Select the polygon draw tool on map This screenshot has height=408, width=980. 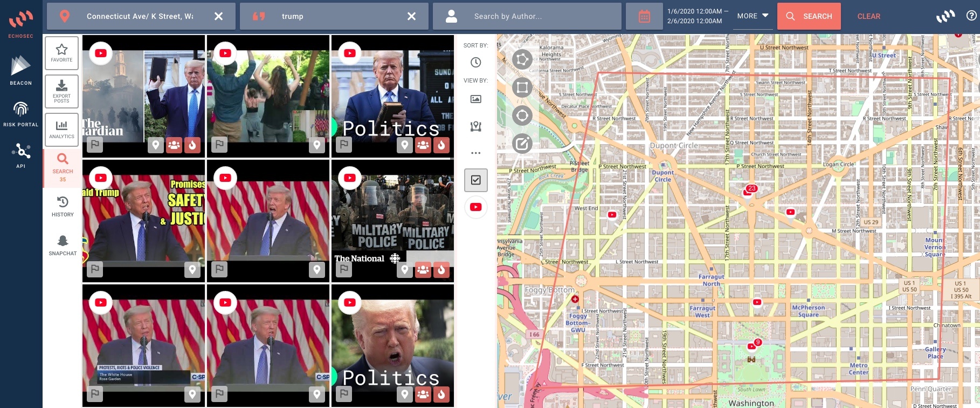(522, 59)
